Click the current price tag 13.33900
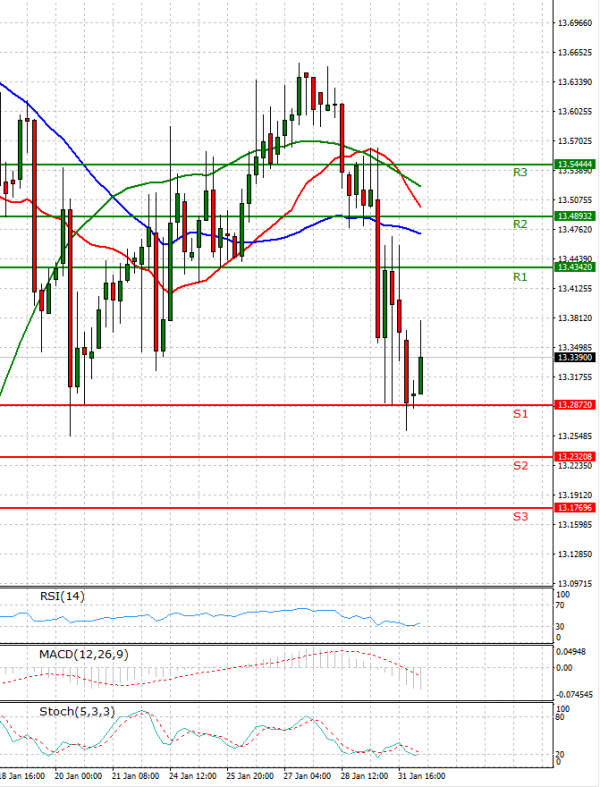This screenshot has height=787, width=600. [x=574, y=357]
